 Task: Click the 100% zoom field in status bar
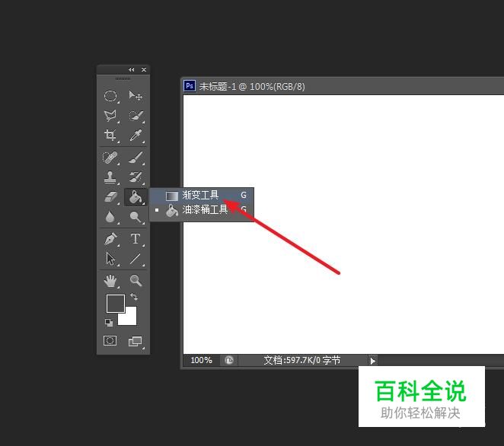pyautogui.click(x=201, y=361)
